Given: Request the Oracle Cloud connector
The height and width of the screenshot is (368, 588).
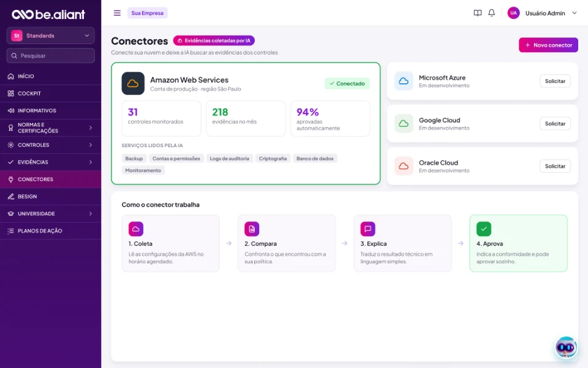Looking at the screenshot, I should (555, 166).
